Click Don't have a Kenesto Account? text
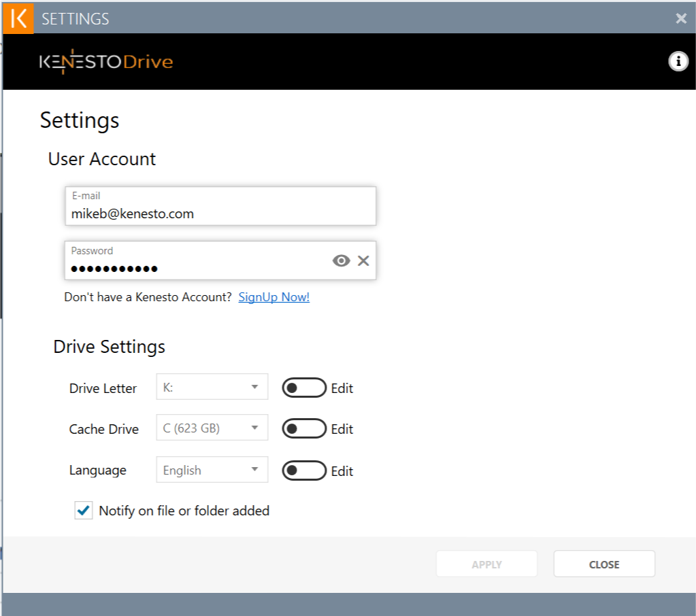This screenshot has width=696, height=616. 148,297
